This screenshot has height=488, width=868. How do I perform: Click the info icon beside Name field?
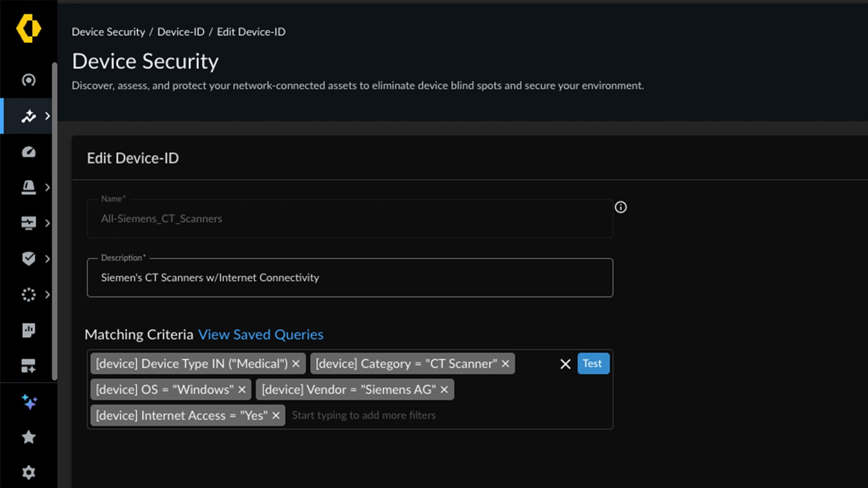point(621,207)
